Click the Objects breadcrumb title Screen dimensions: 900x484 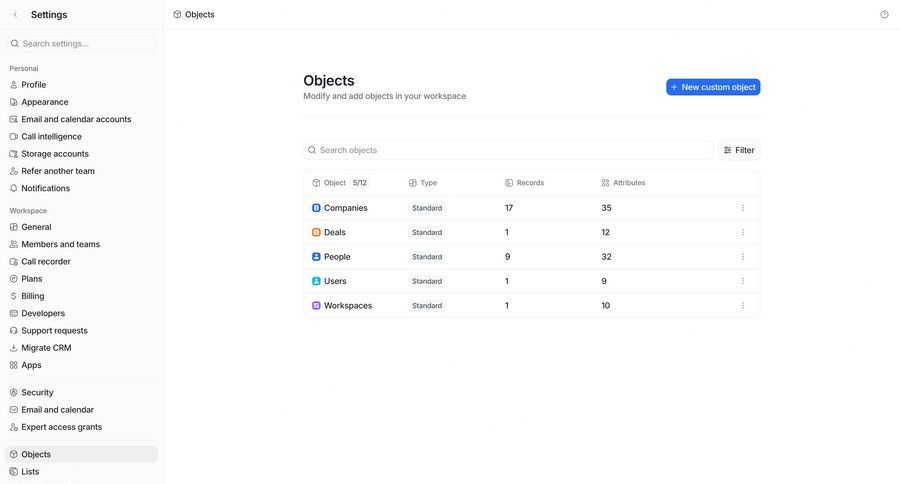coord(200,14)
